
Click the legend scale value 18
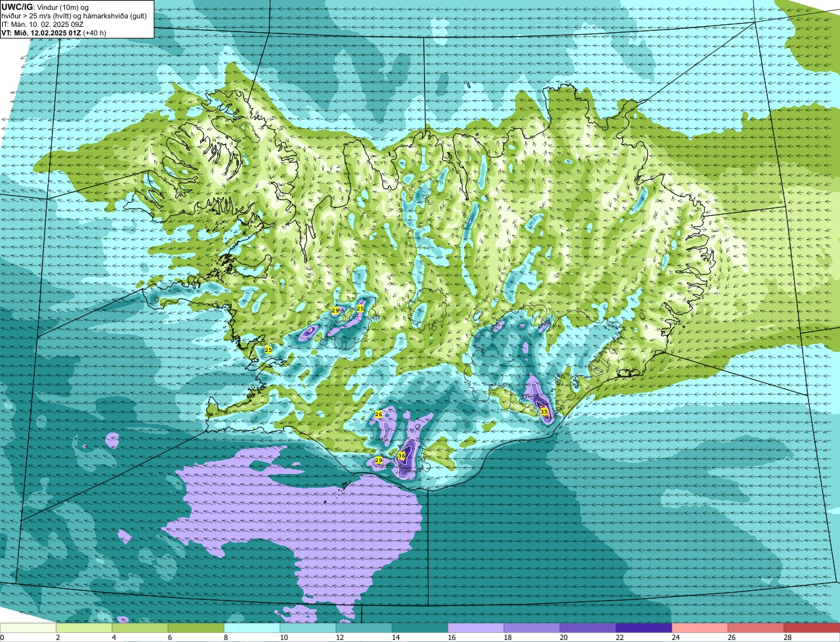pyautogui.click(x=507, y=637)
